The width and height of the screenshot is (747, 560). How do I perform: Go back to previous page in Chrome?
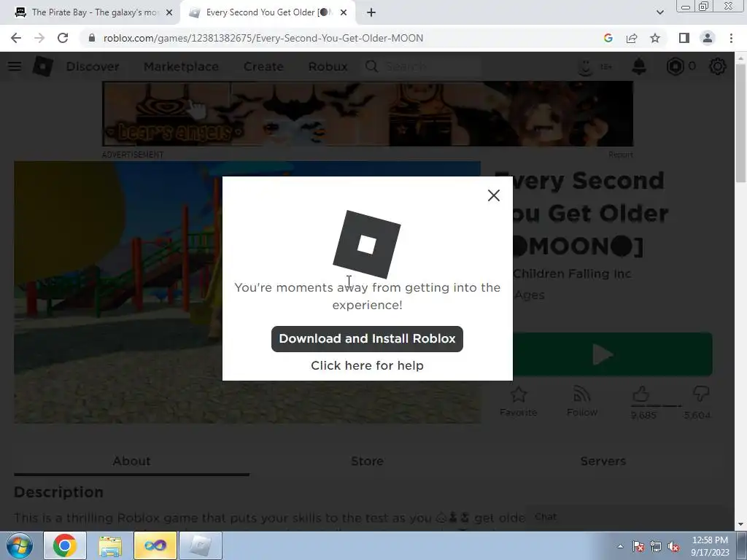(16, 38)
